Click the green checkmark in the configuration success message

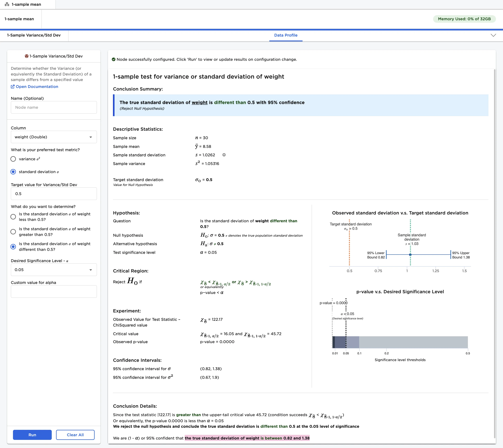(x=114, y=59)
